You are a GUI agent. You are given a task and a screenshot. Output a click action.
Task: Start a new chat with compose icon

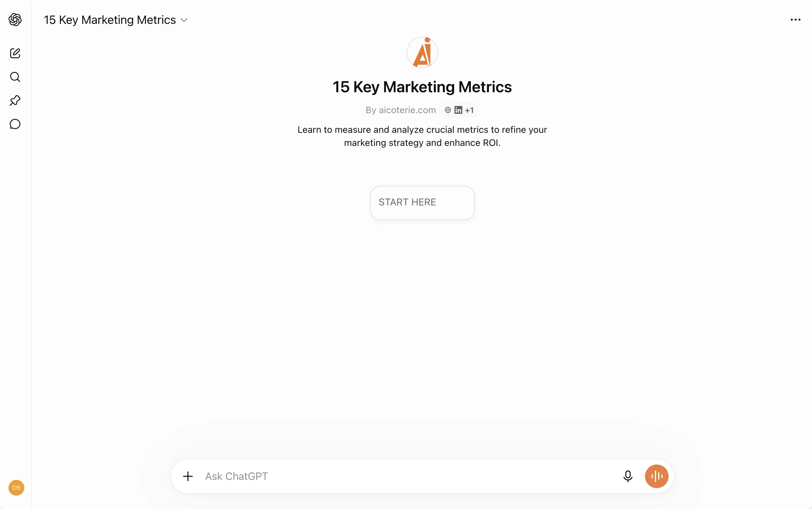(x=15, y=53)
